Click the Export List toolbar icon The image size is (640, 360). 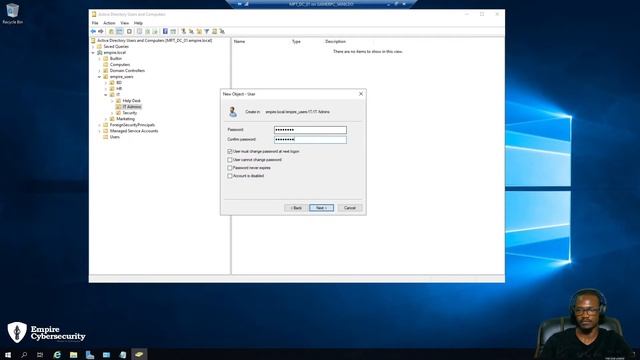(155, 31)
